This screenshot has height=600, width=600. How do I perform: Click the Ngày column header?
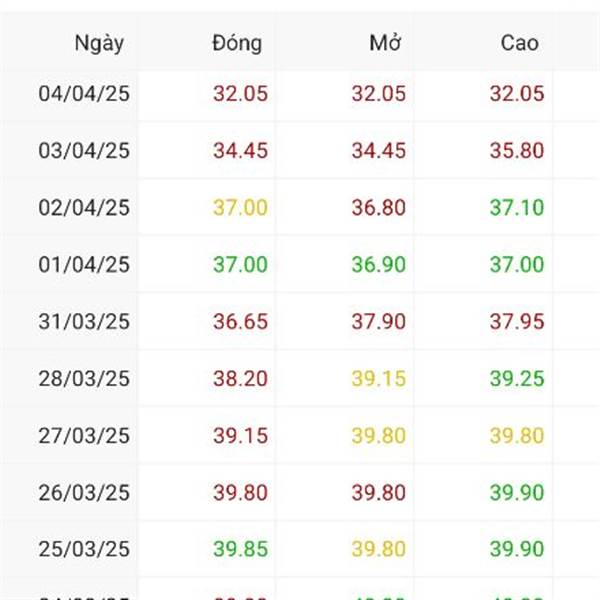[99, 43]
